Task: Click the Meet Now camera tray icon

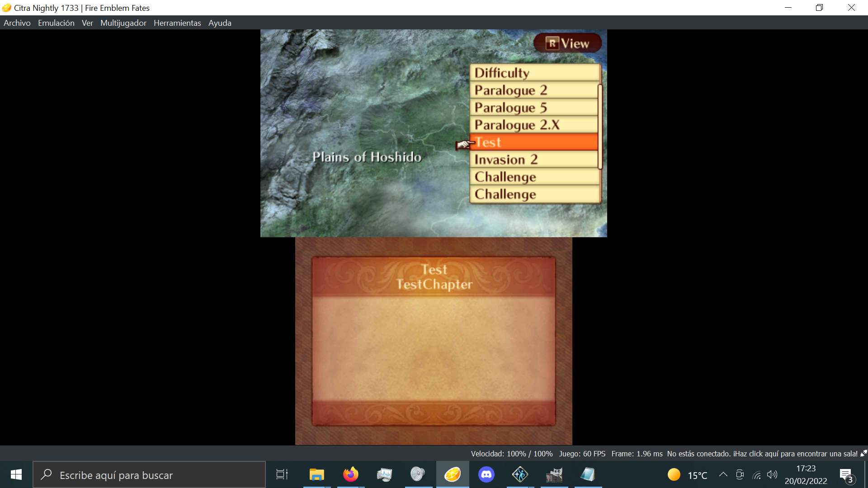Action: (740, 474)
